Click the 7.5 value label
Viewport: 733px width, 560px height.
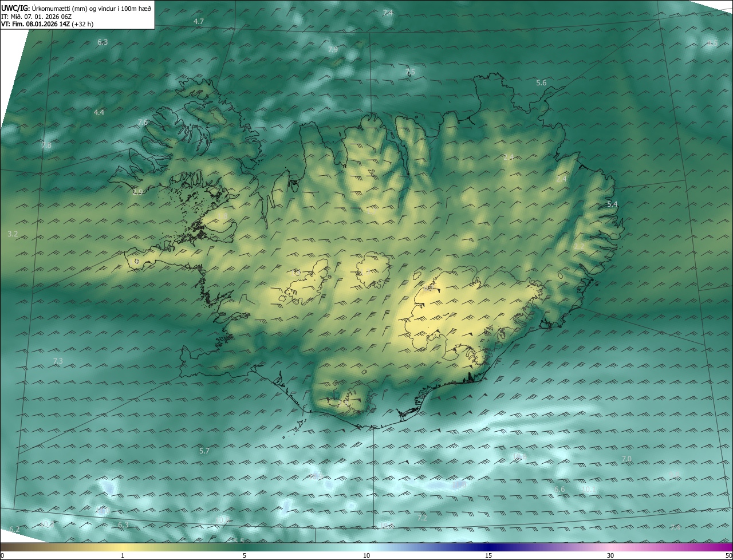410,72
